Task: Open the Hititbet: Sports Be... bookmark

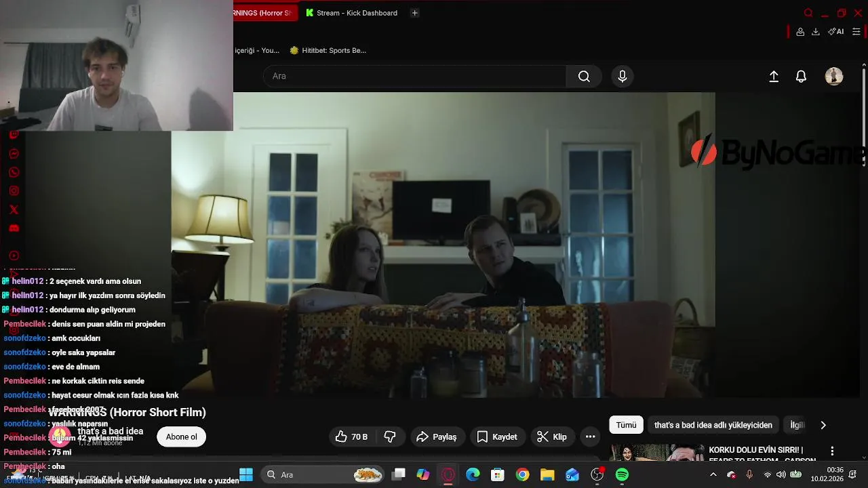Action: click(328, 50)
